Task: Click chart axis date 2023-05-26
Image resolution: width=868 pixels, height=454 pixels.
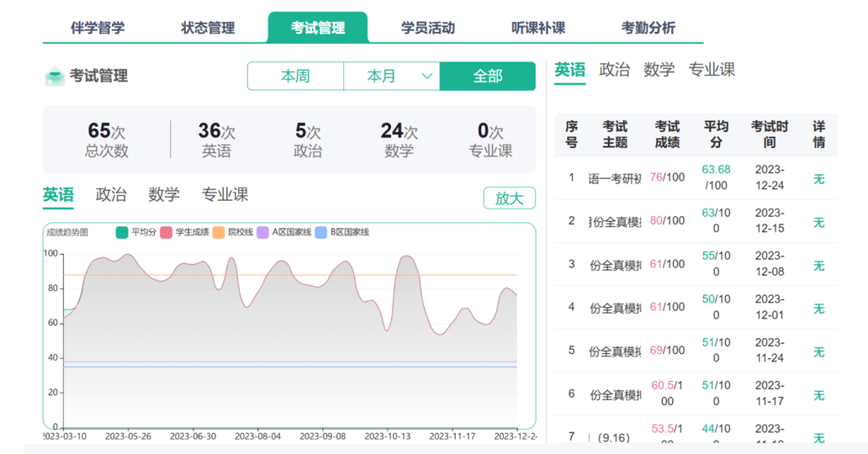Action: coord(129,436)
